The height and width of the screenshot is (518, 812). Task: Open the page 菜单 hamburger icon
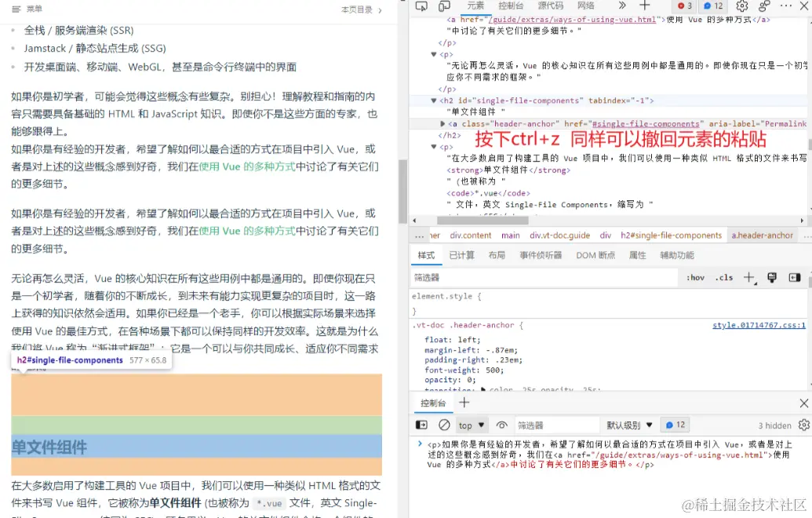[x=16, y=9]
